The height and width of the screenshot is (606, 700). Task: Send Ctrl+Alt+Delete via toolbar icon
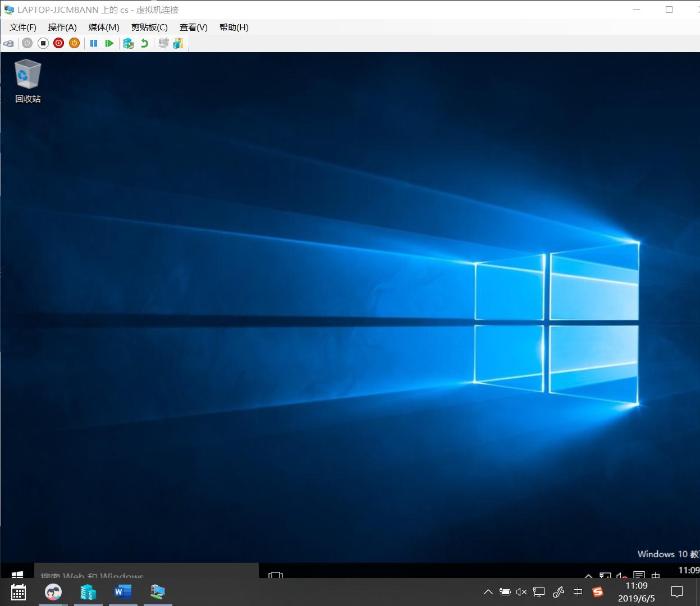click(8, 43)
